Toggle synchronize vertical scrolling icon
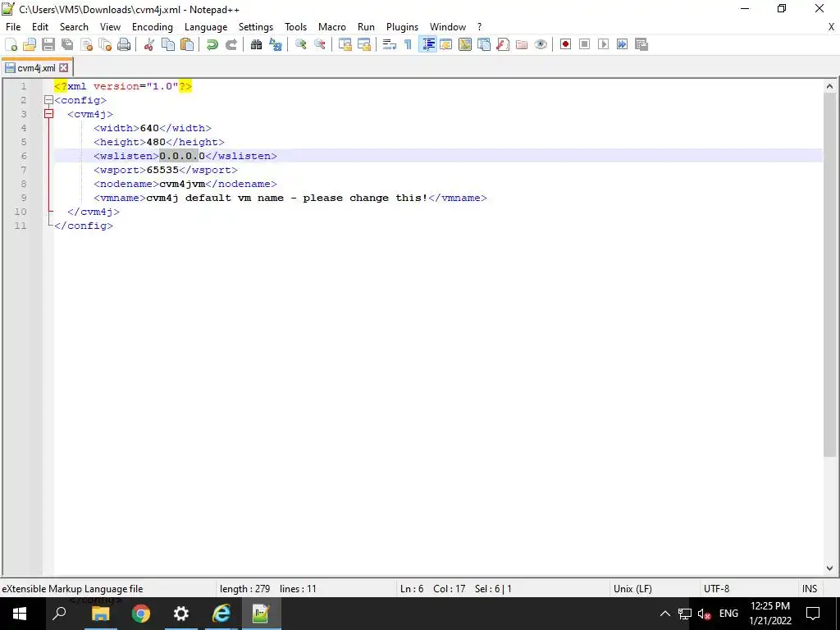Screen dimensions: 840x630 [x=345, y=44]
